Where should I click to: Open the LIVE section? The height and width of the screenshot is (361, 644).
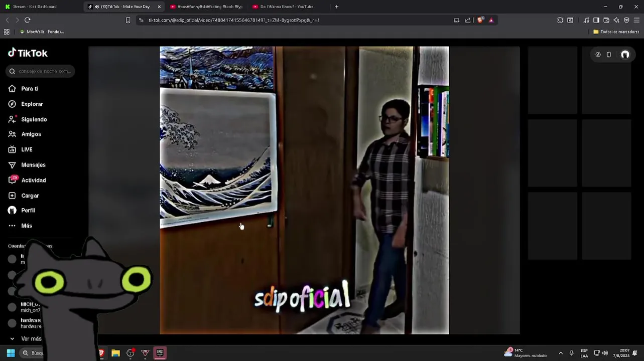[x=20, y=149]
